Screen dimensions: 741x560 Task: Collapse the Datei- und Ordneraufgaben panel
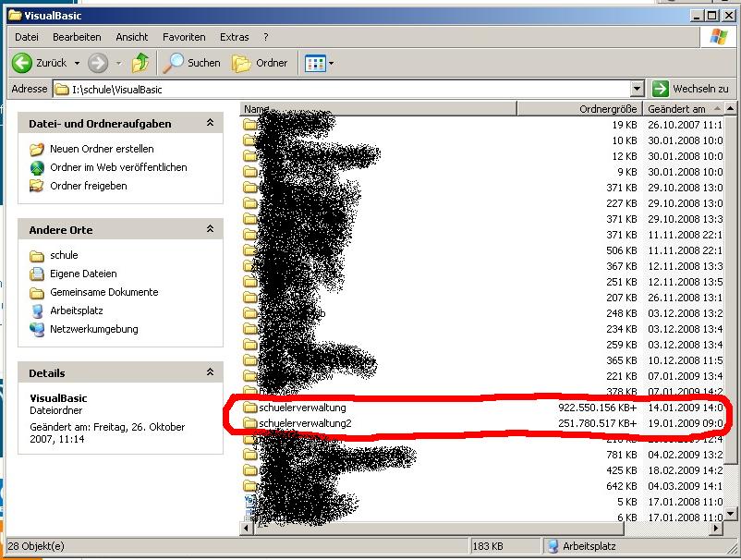(x=211, y=123)
